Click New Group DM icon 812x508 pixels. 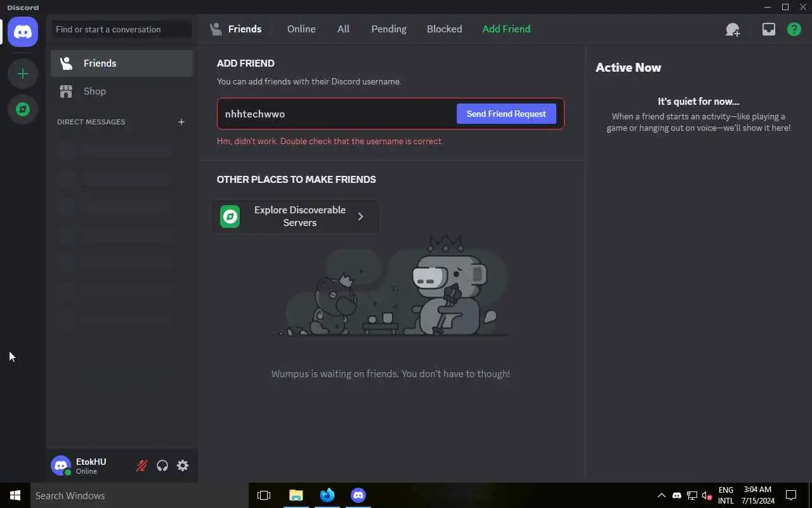point(733,29)
